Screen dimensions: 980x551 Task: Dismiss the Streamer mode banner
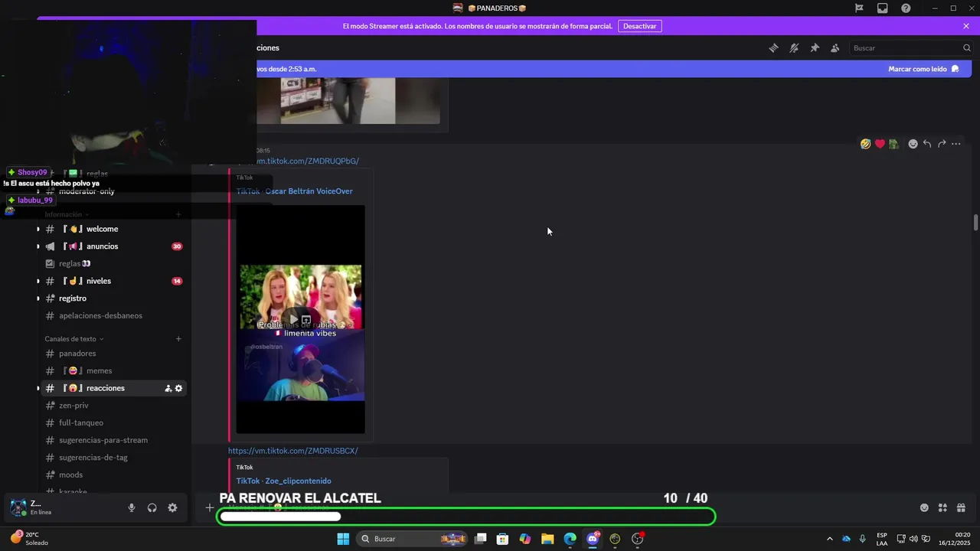tap(966, 26)
